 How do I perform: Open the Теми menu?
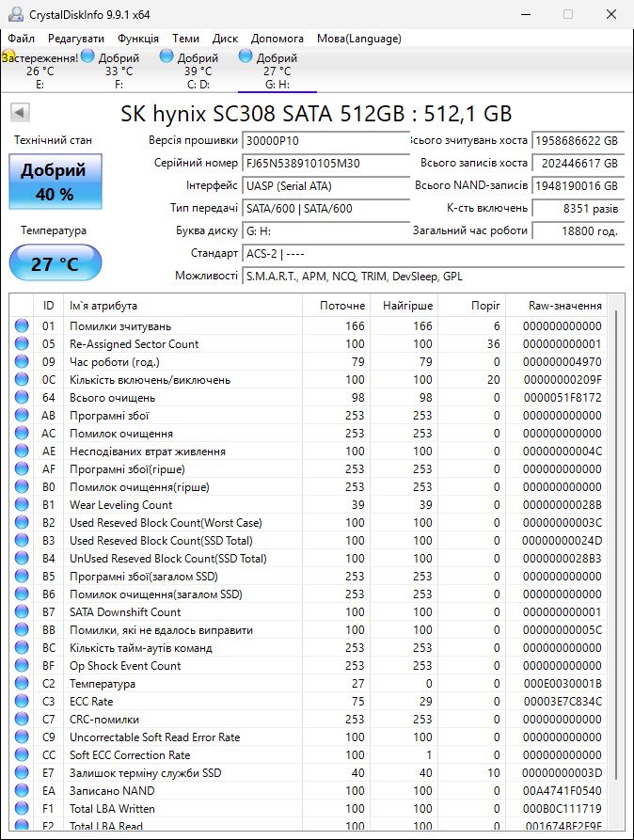click(x=186, y=39)
